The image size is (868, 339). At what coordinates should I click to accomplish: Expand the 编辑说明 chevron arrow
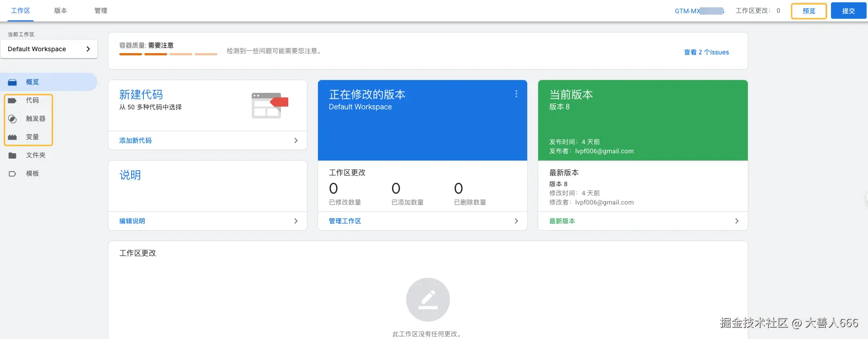coord(296,221)
